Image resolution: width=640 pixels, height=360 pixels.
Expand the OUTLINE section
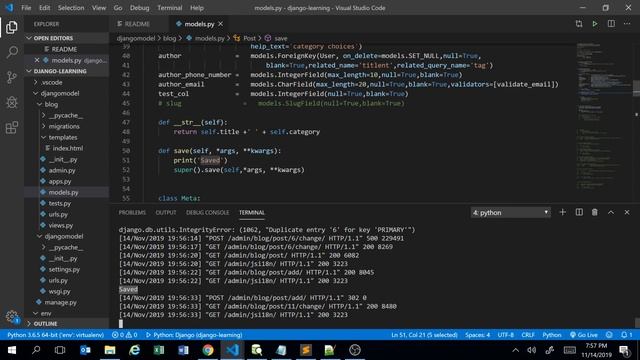(67, 324)
